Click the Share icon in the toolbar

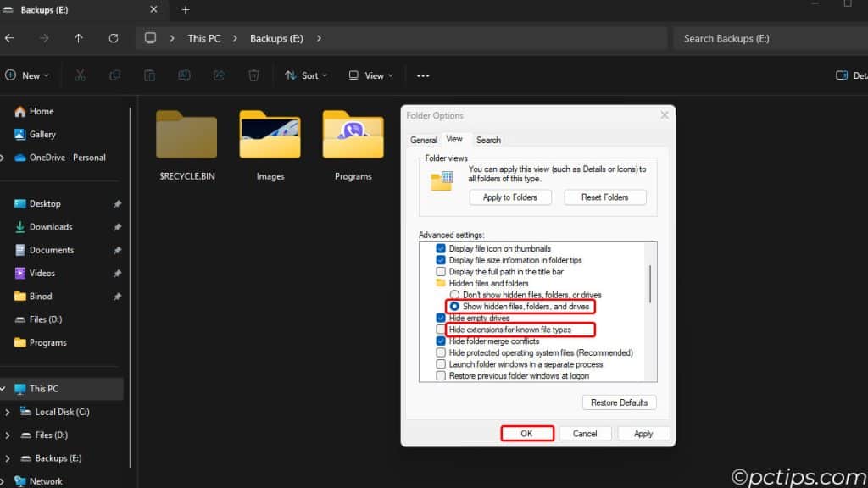click(219, 75)
